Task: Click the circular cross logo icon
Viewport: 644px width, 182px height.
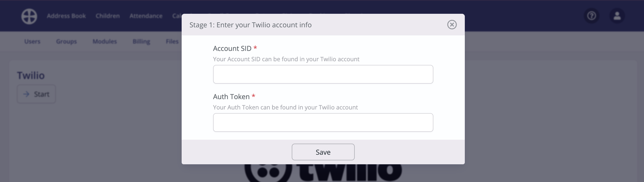Action: [x=29, y=16]
